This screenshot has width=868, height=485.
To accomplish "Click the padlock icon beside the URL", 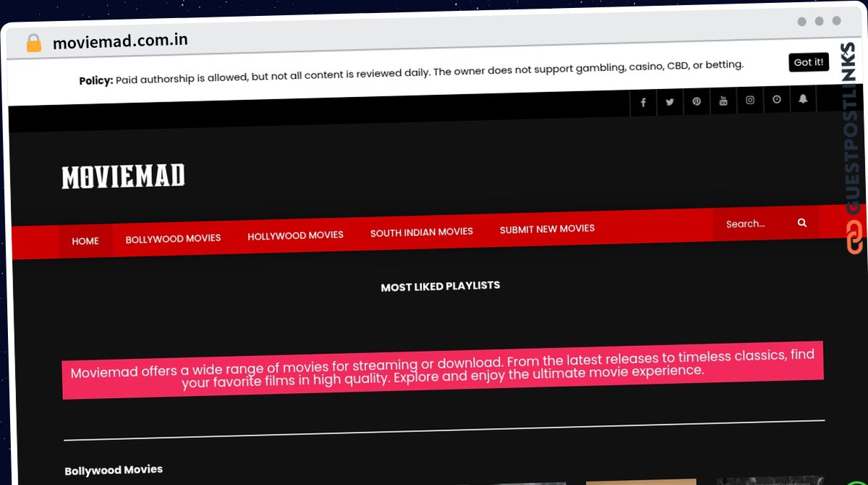I will click(33, 43).
